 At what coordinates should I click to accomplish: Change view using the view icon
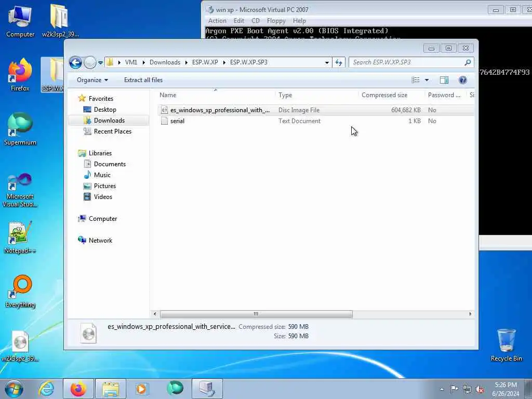[416, 80]
